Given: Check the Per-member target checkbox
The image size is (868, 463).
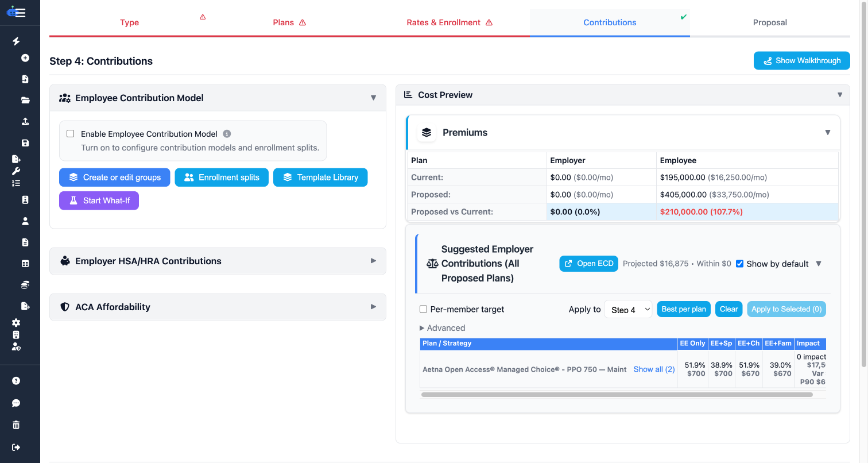Looking at the screenshot, I should 424,309.
